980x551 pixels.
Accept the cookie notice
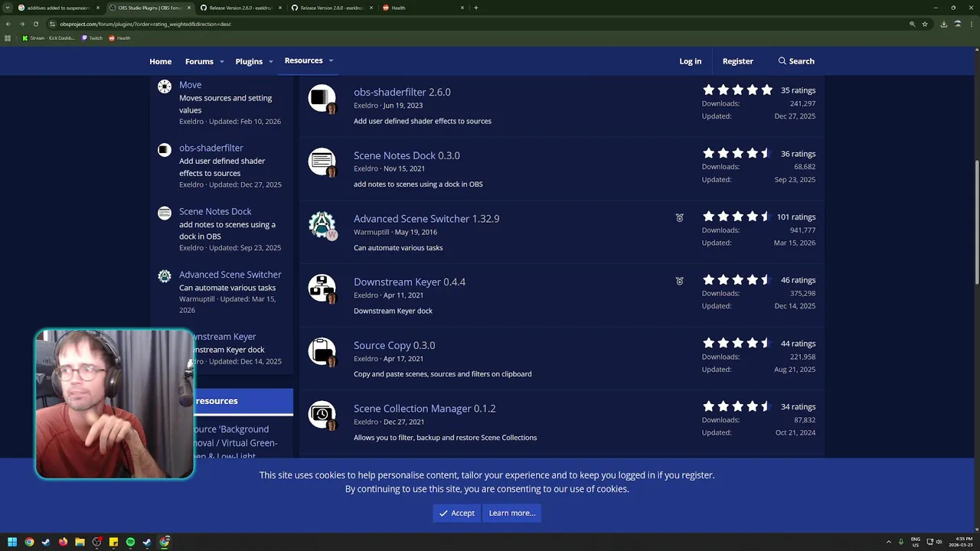pos(456,513)
